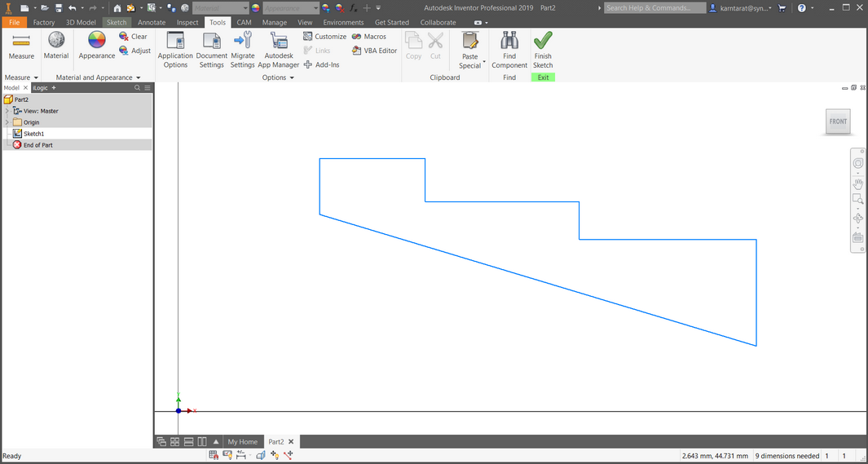The height and width of the screenshot is (464, 868).
Task: Switch to the Sketch tab
Action: pos(117,22)
